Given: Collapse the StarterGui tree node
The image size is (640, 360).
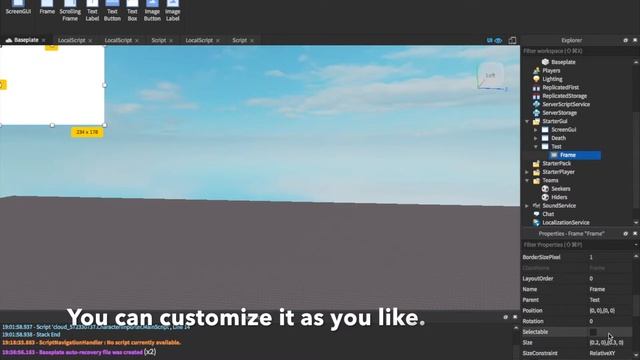Looking at the screenshot, I should 527,121.
